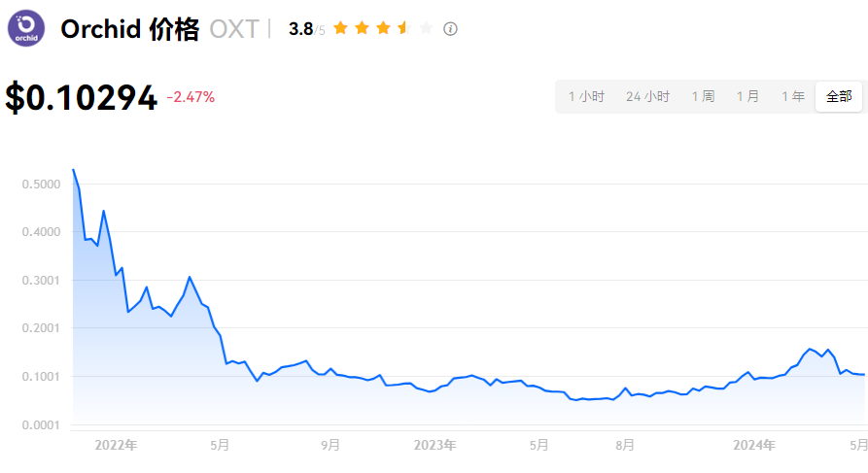
Task: Click the $0.10294 current price
Action: pyautogui.click(x=82, y=98)
